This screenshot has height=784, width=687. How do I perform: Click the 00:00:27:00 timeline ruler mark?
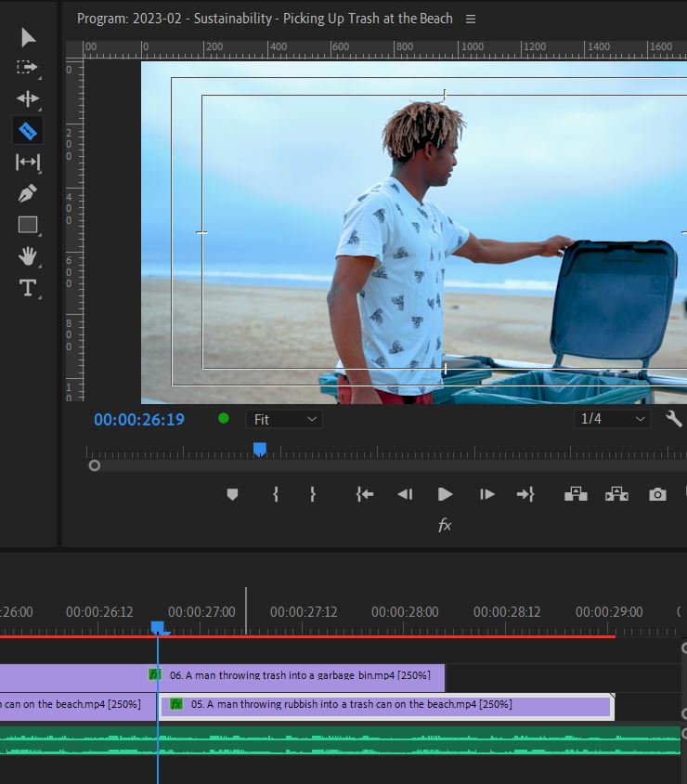point(201,612)
